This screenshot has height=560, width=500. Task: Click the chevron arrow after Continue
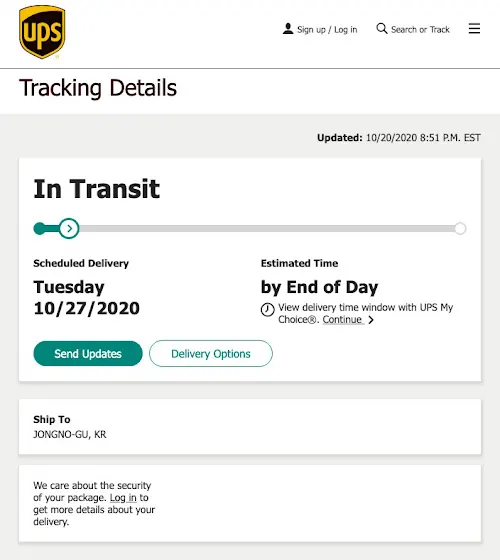[371, 320]
